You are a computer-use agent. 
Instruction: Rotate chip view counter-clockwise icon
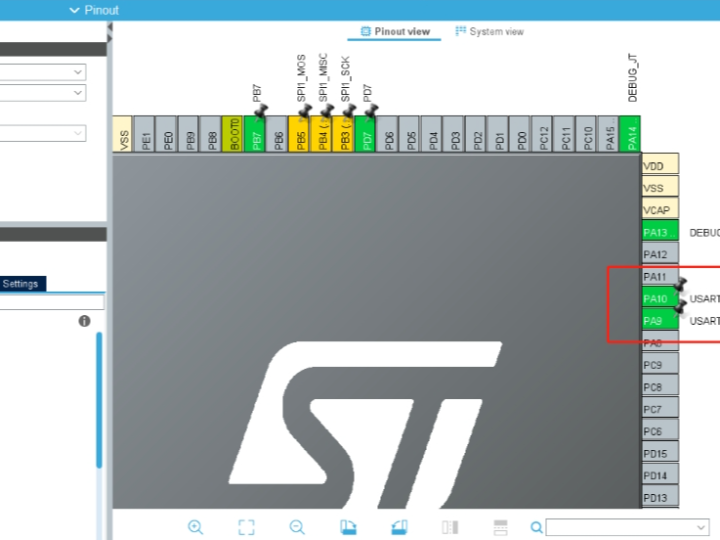[399, 527]
